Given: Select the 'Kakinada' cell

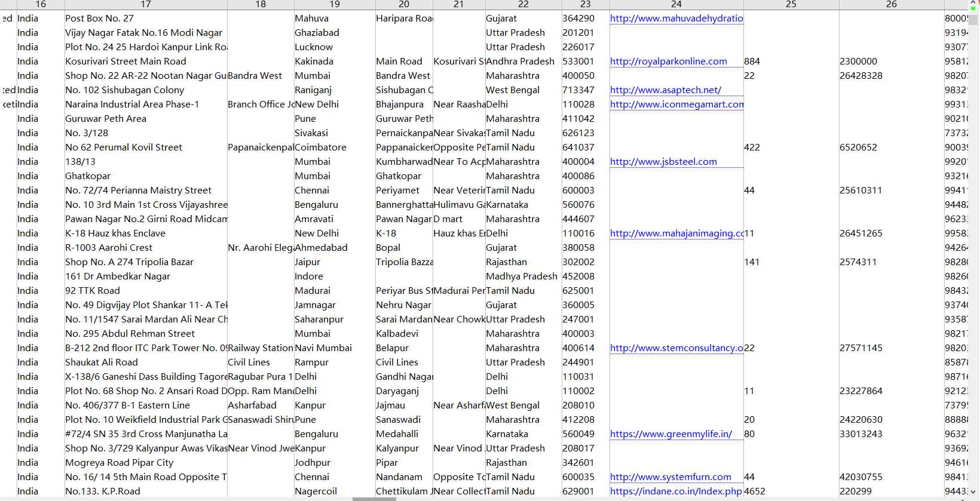Looking at the screenshot, I should (x=335, y=62).
